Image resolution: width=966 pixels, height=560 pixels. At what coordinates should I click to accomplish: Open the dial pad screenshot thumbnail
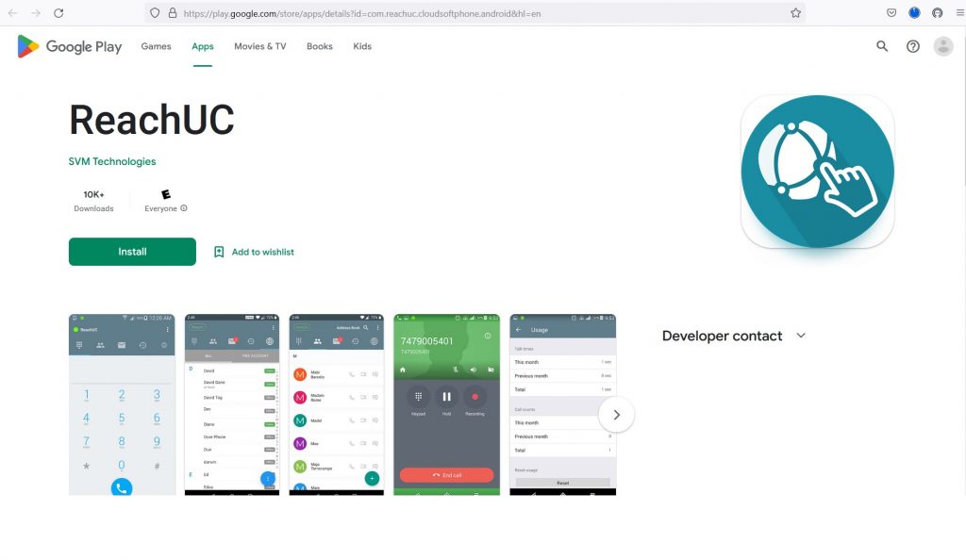122,404
